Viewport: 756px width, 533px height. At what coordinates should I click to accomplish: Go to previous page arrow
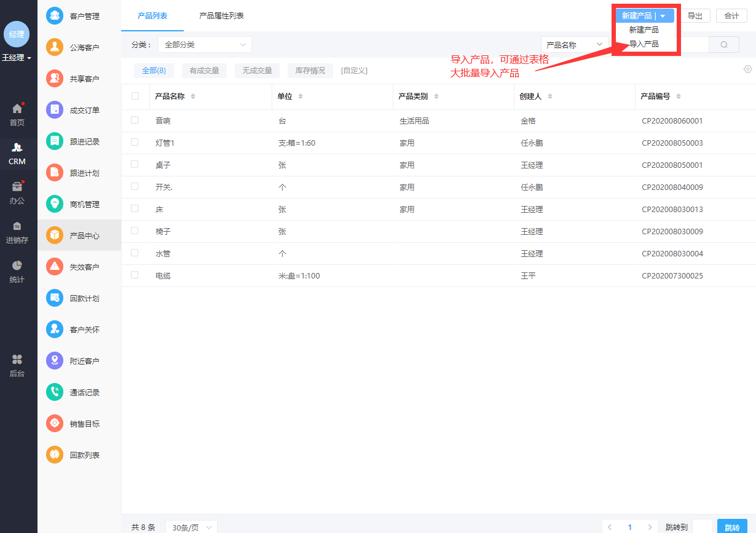tap(610, 527)
